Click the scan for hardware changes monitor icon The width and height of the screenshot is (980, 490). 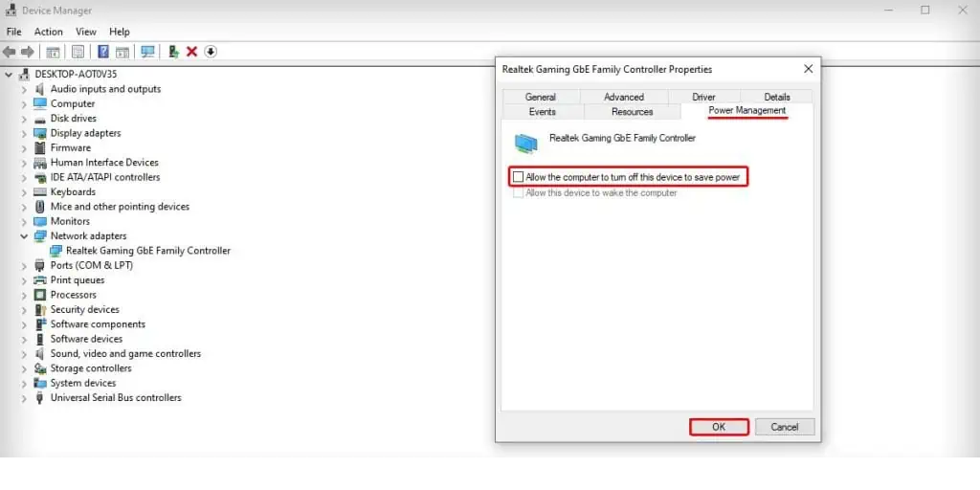[147, 52]
